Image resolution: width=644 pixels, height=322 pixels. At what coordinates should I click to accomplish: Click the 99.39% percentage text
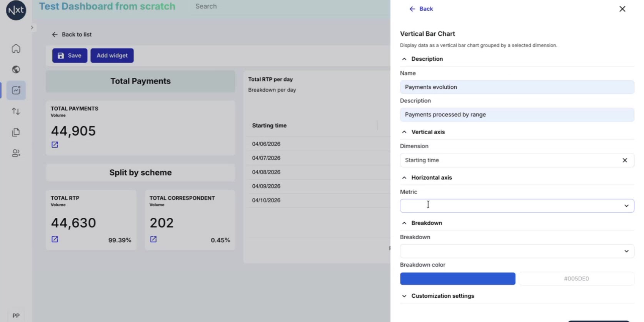click(120, 240)
